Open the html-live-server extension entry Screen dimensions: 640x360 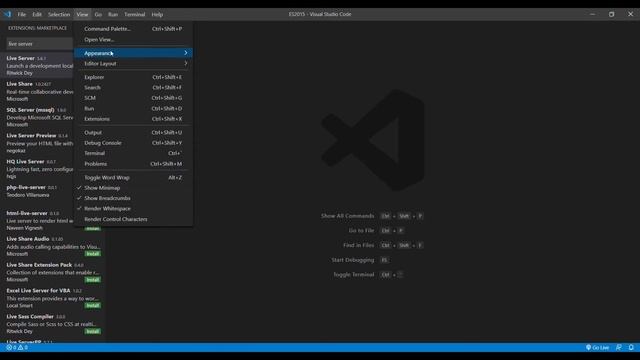(37, 220)
